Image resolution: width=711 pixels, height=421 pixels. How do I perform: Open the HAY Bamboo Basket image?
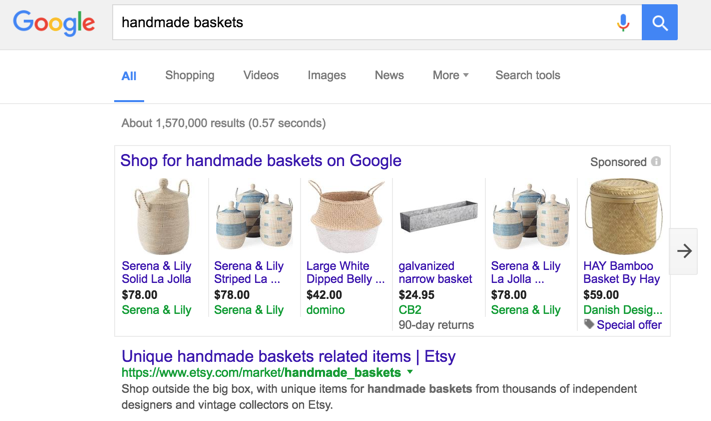tap(622, 216)
